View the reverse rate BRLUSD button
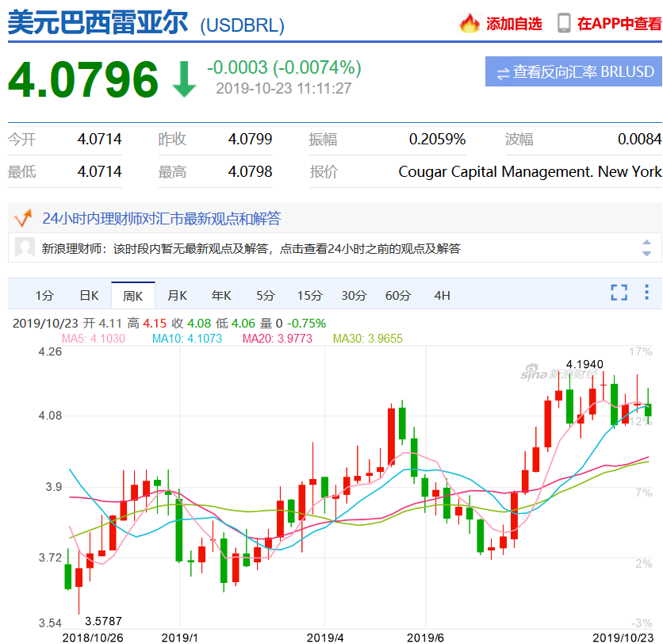The width and height of the screenshot is (663, 644). pyautogui.click(x=573, y=71)
